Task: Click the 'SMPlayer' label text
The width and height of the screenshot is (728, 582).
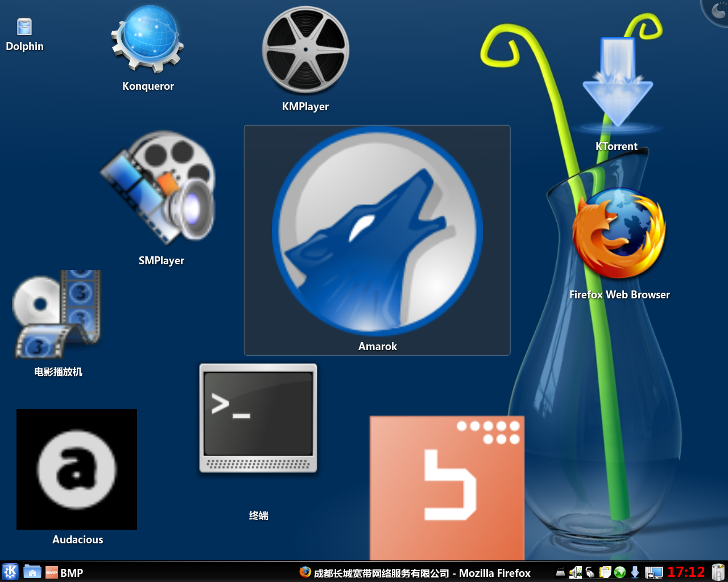Action: tap(162, 260)
